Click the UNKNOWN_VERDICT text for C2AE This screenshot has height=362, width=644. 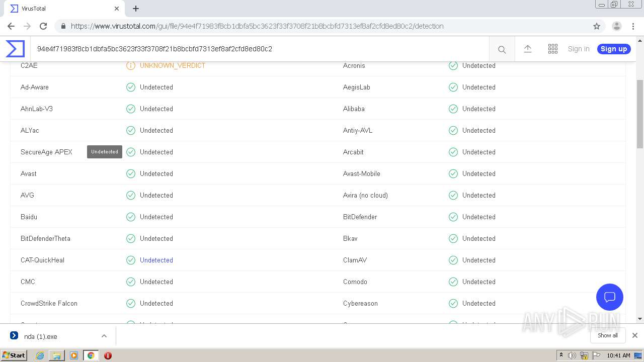173,65
